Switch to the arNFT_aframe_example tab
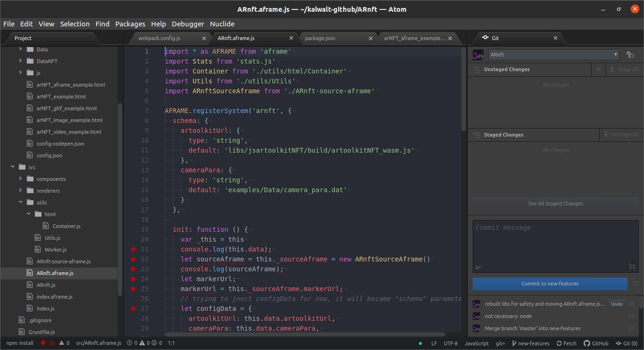Screen dimensions: 644x350 click(414, 38)
